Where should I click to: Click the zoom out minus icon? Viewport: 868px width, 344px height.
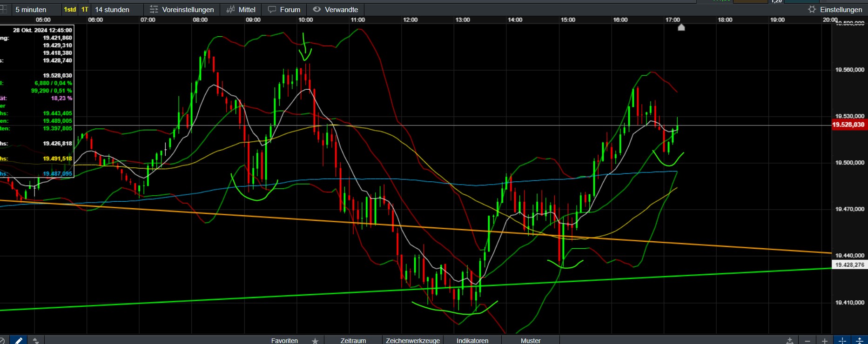pos(807,341)
